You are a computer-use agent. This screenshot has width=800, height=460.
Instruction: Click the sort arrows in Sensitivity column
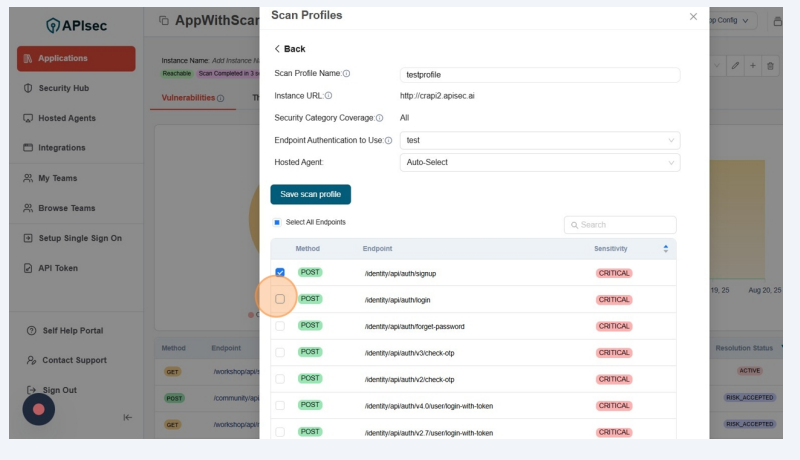pos(666,248)
